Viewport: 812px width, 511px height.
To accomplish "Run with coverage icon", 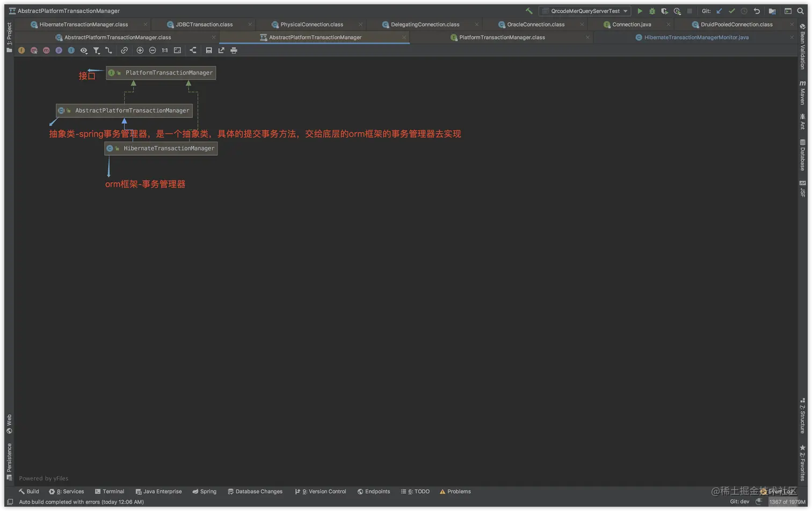I will coord(664,11).
